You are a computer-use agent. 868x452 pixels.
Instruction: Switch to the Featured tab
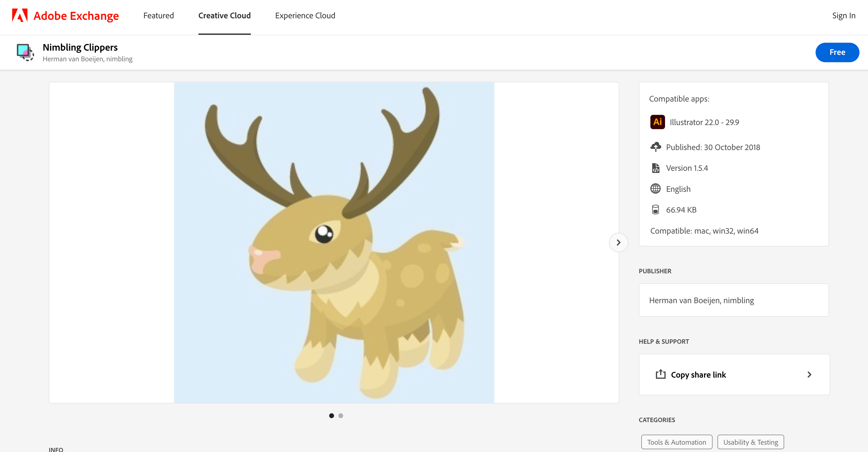pyautogui.click(x=158, y=16)
